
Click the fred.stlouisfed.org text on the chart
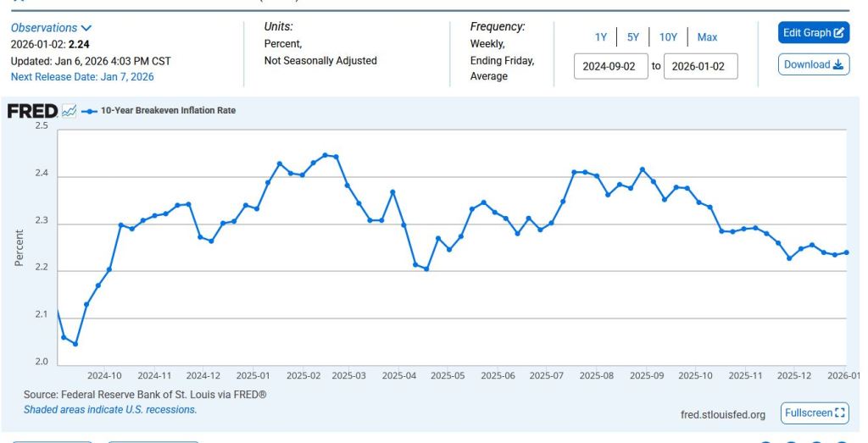click(723, 414)
